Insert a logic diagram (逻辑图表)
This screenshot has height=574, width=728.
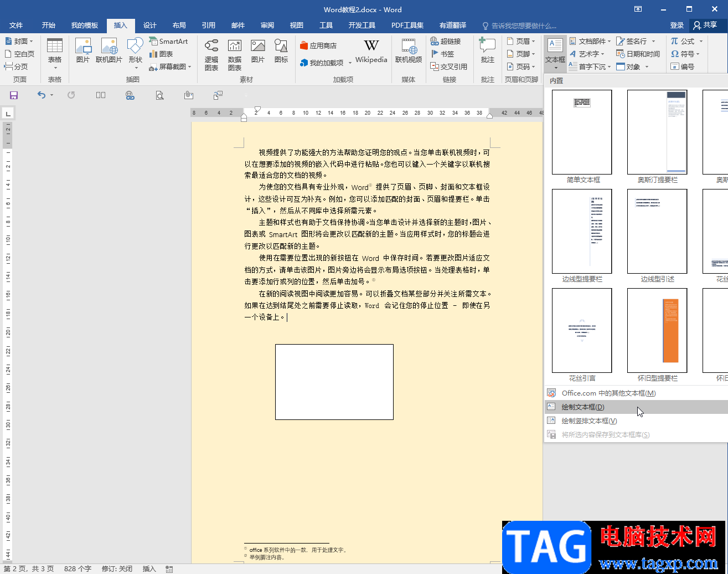click(x=211, y=55)
